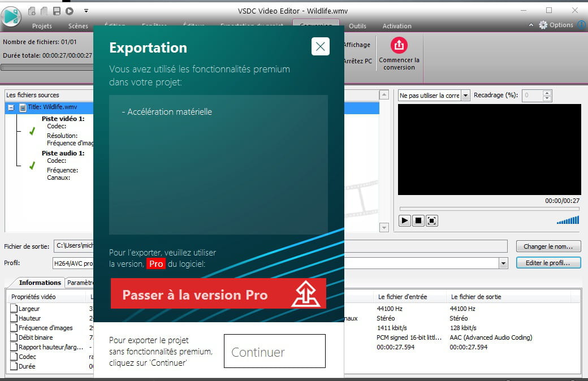Click the VSDC application logo button

11,16
